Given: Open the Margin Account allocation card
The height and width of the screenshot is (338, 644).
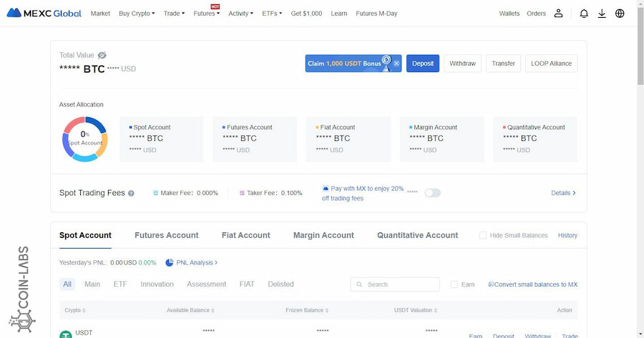Looking at the screenshot, I should coord(441,139).
